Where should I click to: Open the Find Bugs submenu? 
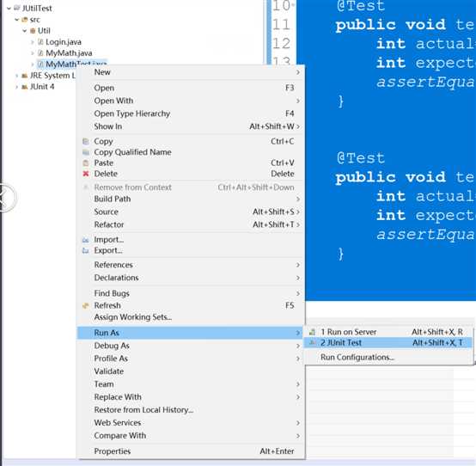pos(191,293)
